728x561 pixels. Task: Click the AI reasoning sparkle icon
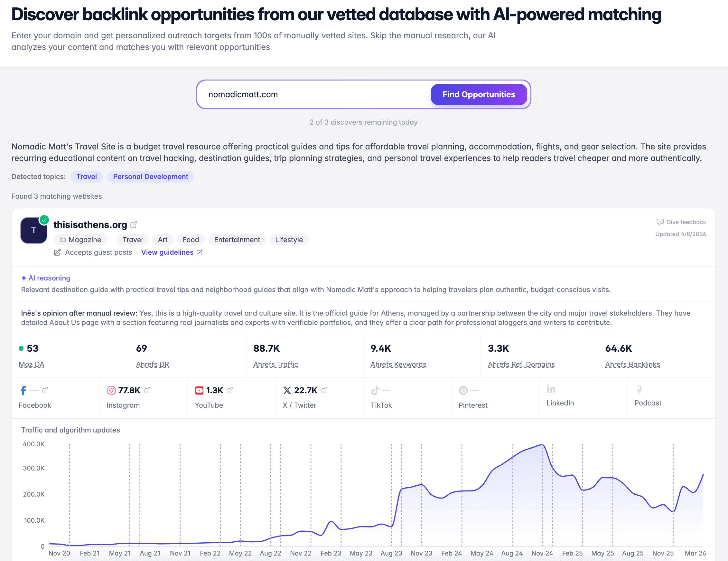tap(24, 278)
